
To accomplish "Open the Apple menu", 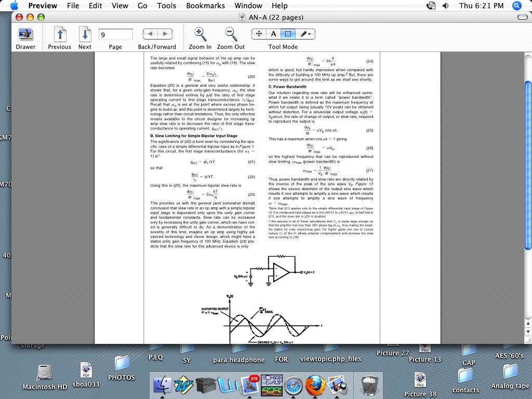I will [14, 5].
